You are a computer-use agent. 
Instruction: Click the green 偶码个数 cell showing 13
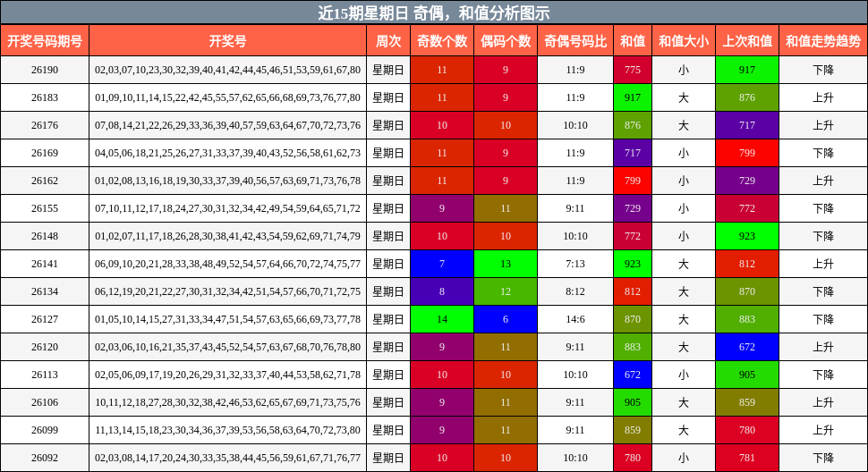tap(506, 264)
